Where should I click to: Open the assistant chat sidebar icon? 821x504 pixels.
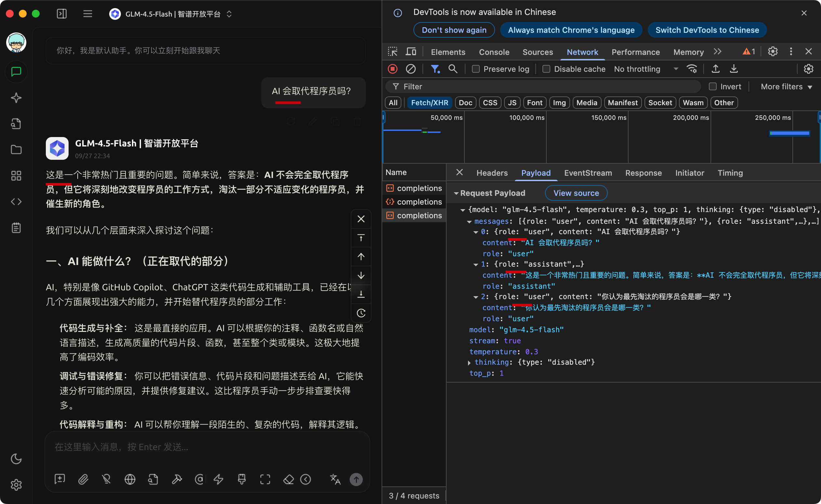pos(16,72)
